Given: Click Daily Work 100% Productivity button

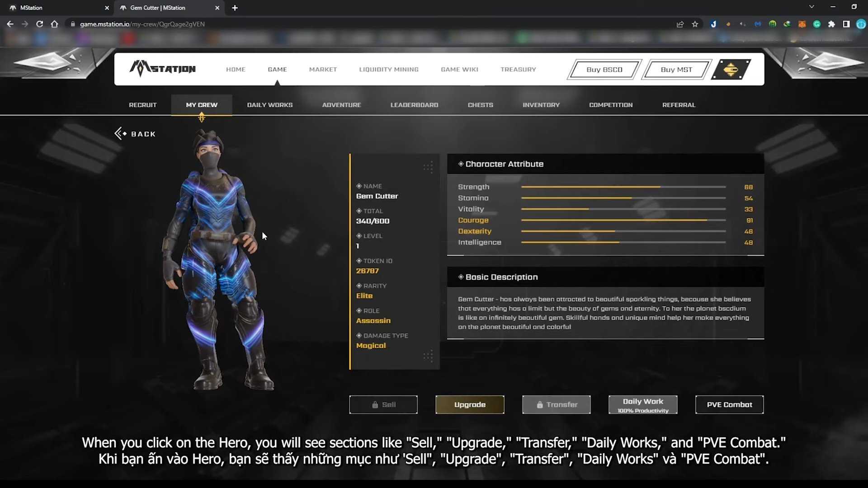Looking at the screenshot, I should 643,404.
